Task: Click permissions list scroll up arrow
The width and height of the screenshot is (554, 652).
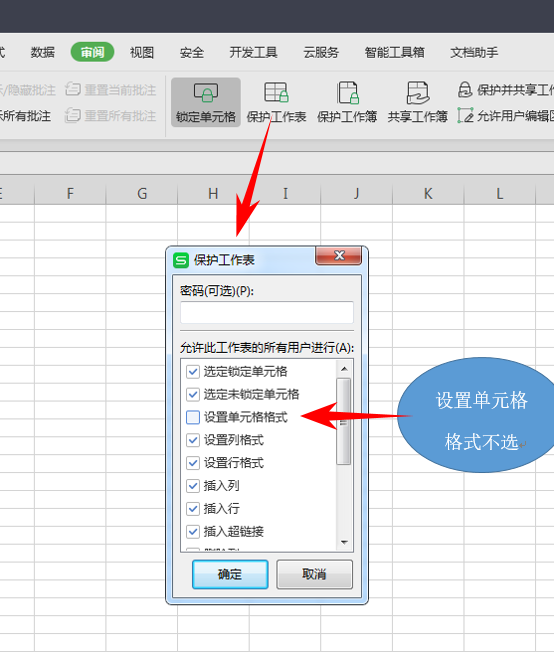Action: click(x=344, y=369)
